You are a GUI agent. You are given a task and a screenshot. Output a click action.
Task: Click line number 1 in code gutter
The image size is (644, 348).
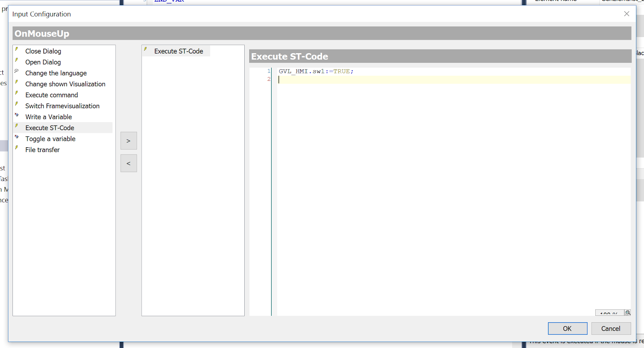[269, 71]
